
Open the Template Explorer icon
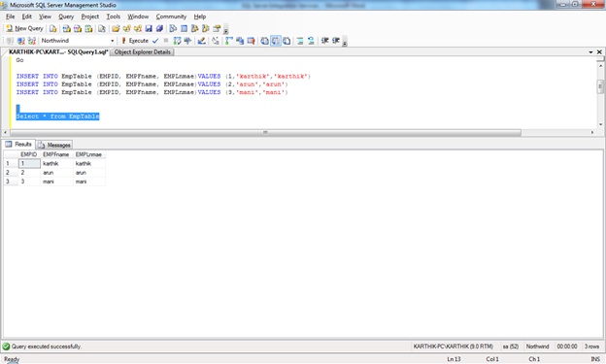pos(206,28)
